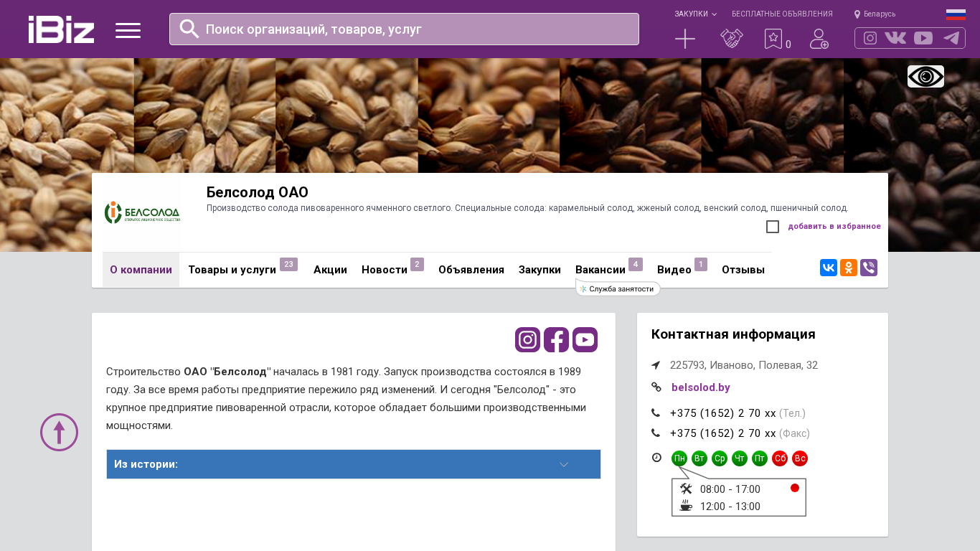Click the Беларусь region link
Screen dimensions: 980x551
[x=880, y=14]
